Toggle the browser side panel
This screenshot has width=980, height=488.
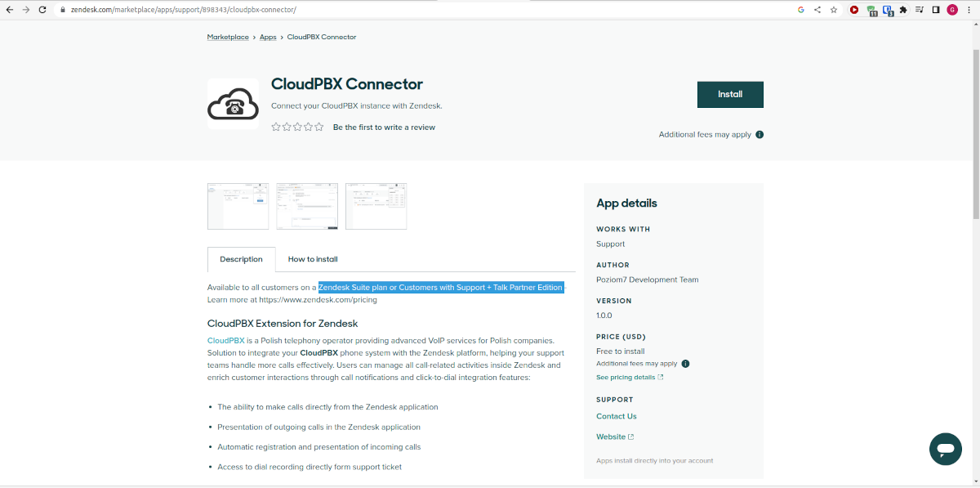[936, 10]
